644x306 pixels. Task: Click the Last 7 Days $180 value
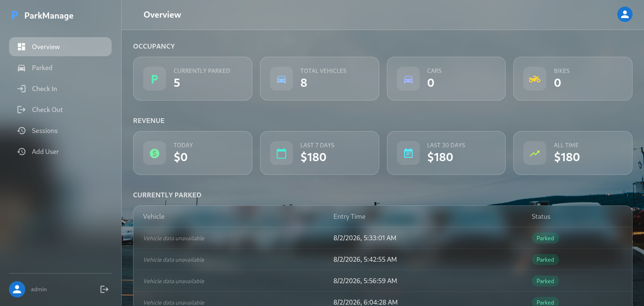pyautogui.click(x=313, y=157)
